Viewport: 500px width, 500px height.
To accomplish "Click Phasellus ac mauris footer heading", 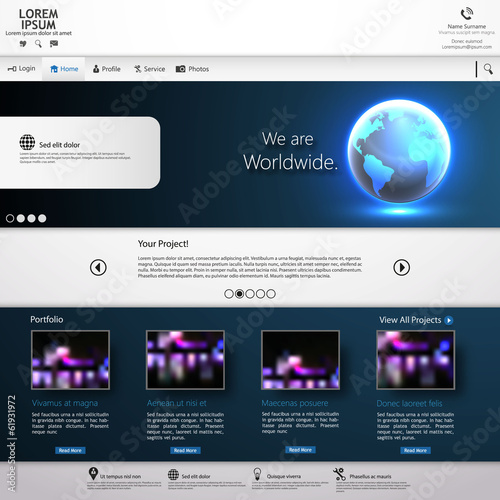I will pyautogui.click(x=370, y=477).
